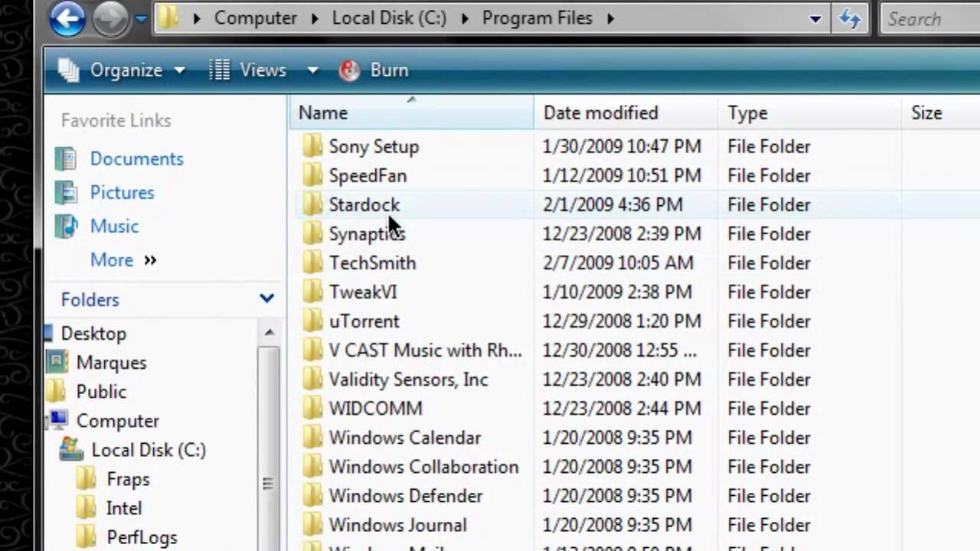Image resolution: width=980 pixels, height=551 pixels.
Task: Expand the More link in Favorite Links
Action: (112, 260)
